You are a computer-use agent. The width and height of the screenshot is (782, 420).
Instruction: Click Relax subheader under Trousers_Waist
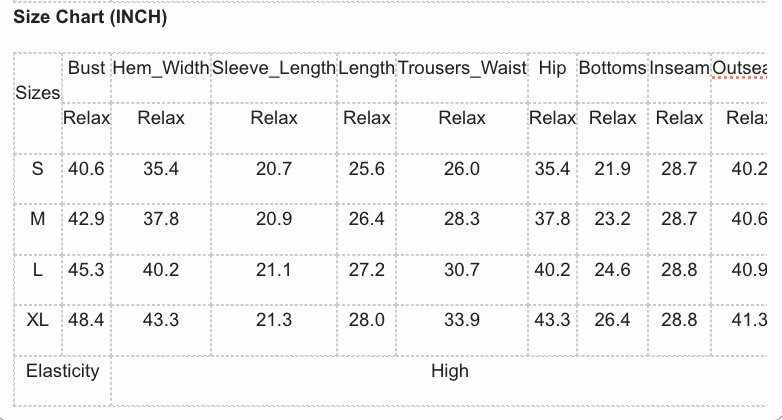pyautogui.click(x=461, y=118)
